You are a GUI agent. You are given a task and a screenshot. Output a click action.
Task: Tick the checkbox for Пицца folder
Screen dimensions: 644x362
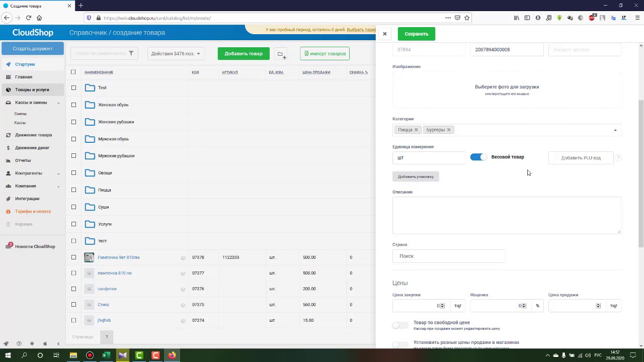click(x=73, y=190)
